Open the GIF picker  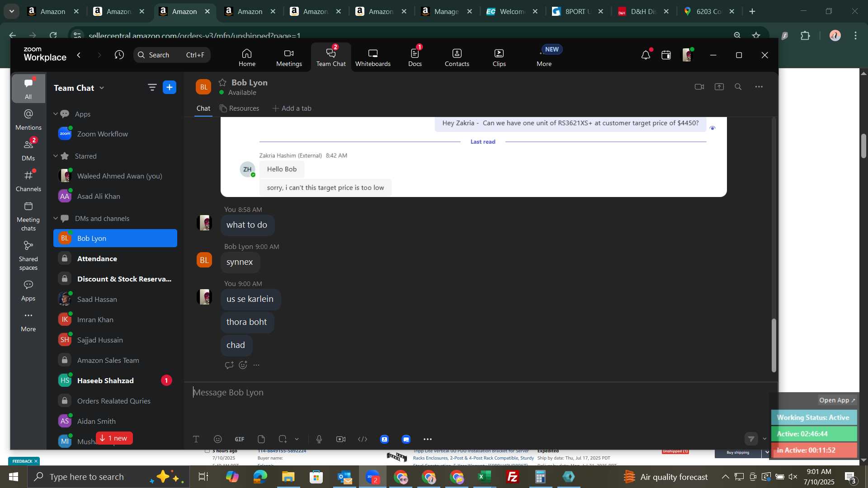pos(240,439)
